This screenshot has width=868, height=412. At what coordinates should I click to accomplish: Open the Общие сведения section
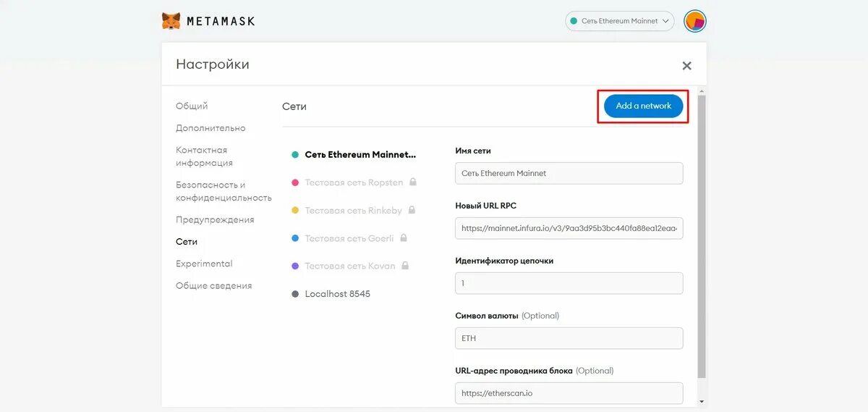point(214,286)
